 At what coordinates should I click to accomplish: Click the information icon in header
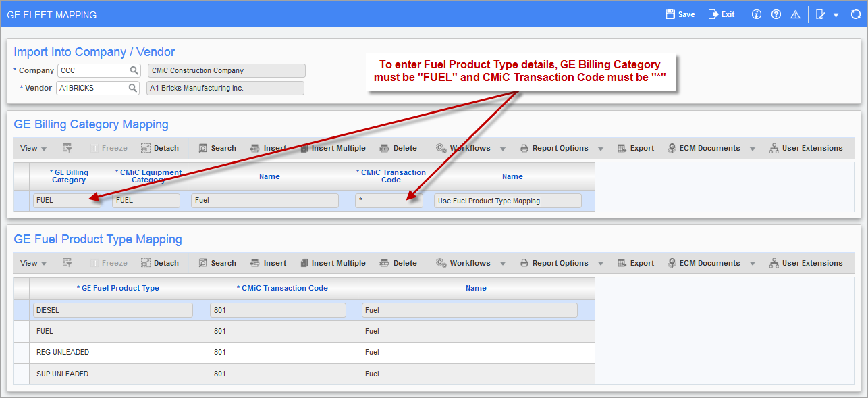[x=757, y=14]
